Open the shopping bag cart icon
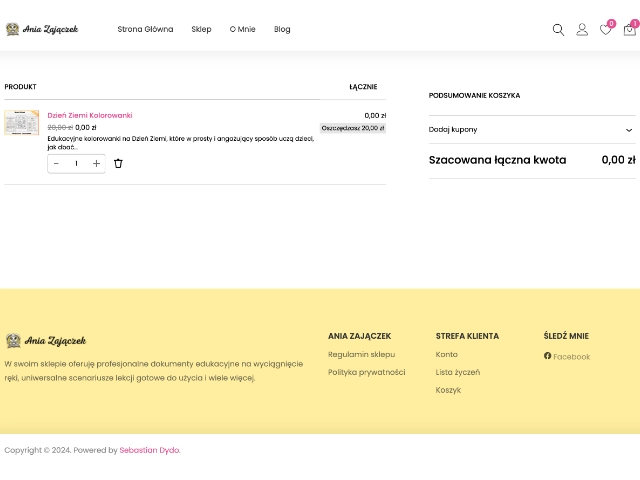The width and height of the screenshot is (640, 480). [630, 29]
